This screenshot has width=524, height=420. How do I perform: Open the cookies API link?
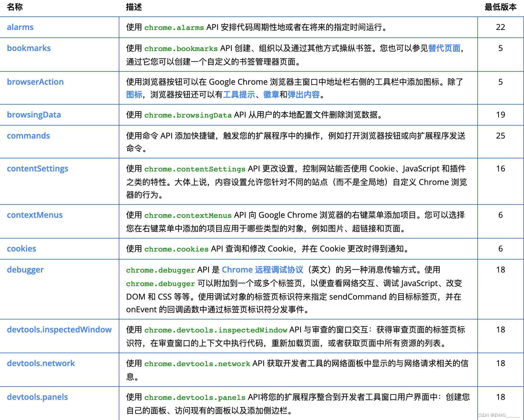click(x=21, y=249)
